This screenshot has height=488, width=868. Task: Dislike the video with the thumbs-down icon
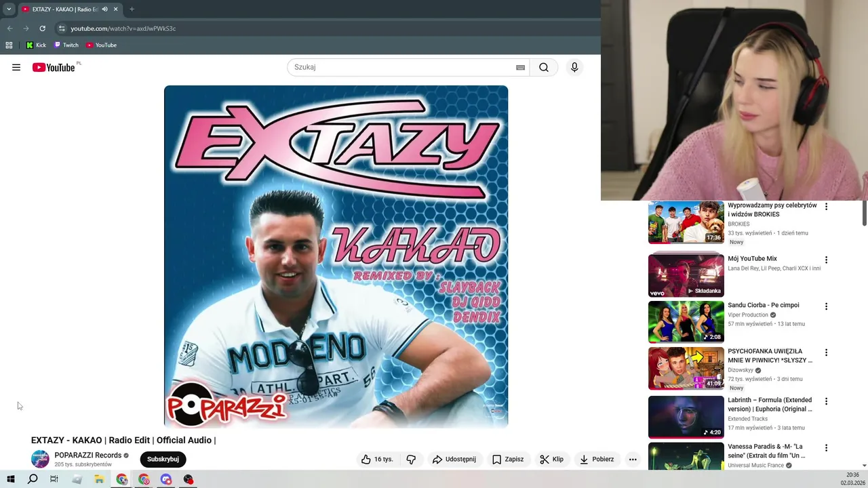[411, 459]
